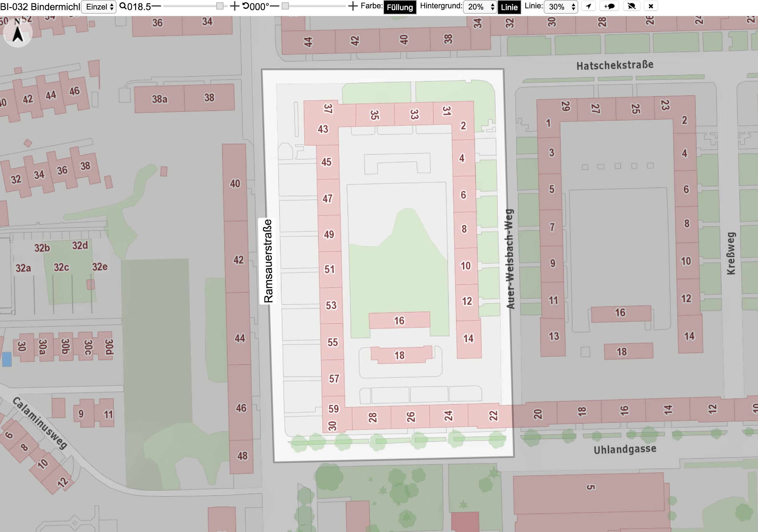Screen dimensions: 758x532
Task: Decrease rotation with the minus before rotation slider
Action: point(275,6)
